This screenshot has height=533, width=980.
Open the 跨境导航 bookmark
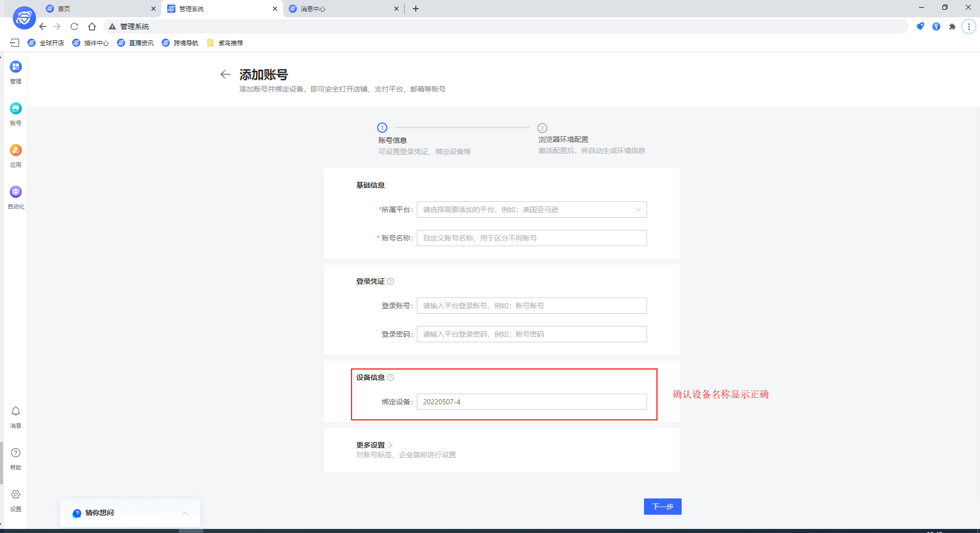coord(180,43)
